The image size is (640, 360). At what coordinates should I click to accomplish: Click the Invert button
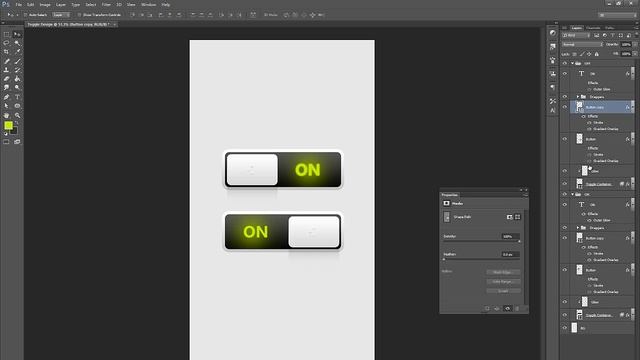click(x=503, y=291)
